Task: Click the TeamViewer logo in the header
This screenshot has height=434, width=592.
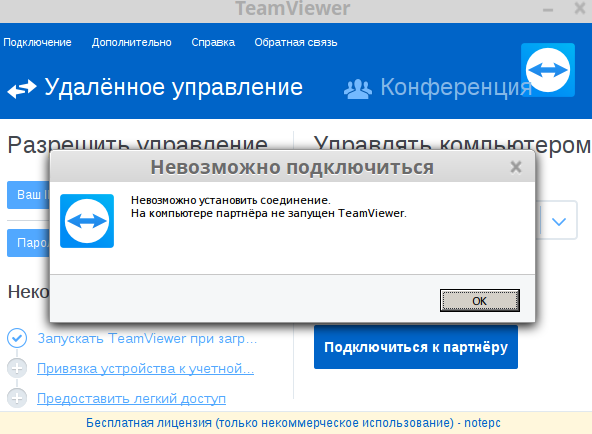Action: [x=548, y=70]
